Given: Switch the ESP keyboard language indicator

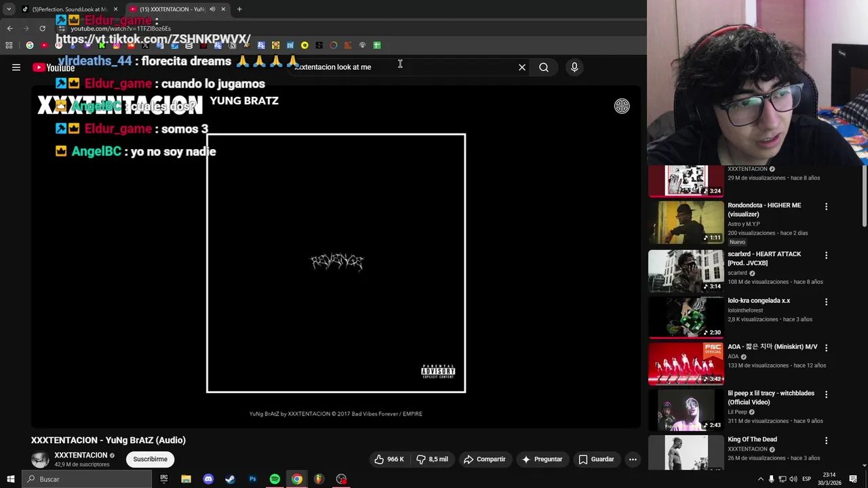Looking at the screenshot, I should coord(806,479).
